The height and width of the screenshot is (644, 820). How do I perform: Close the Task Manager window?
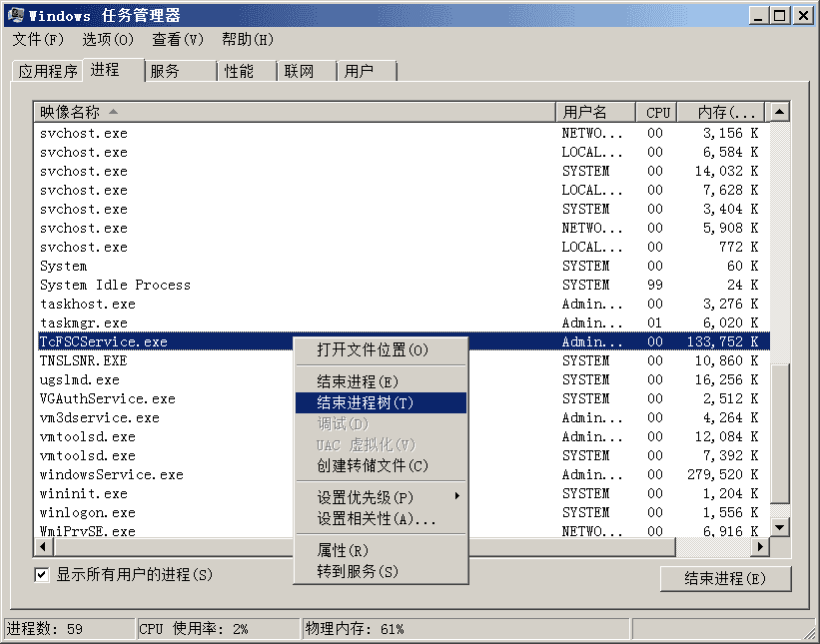tap(802, 15)
